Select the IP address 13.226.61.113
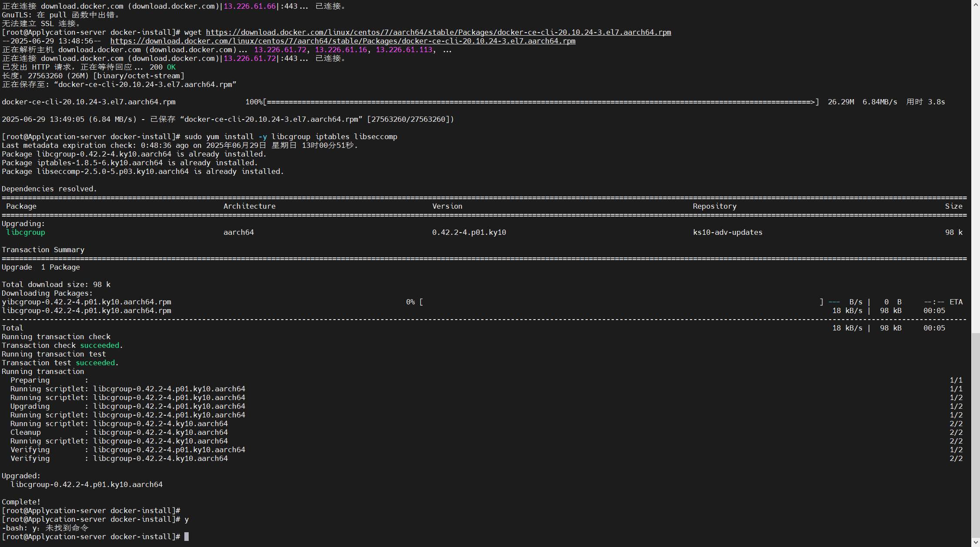The image size is (980, 547). pyautogui.click(x=404, y=50)
